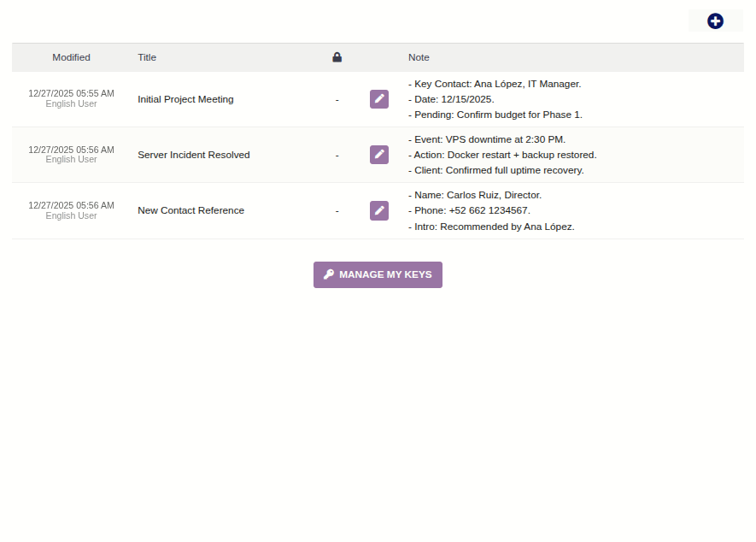Viewport: 756px width, 542px height.
Task: Click the lock icon column header
Action: [337, 57]
